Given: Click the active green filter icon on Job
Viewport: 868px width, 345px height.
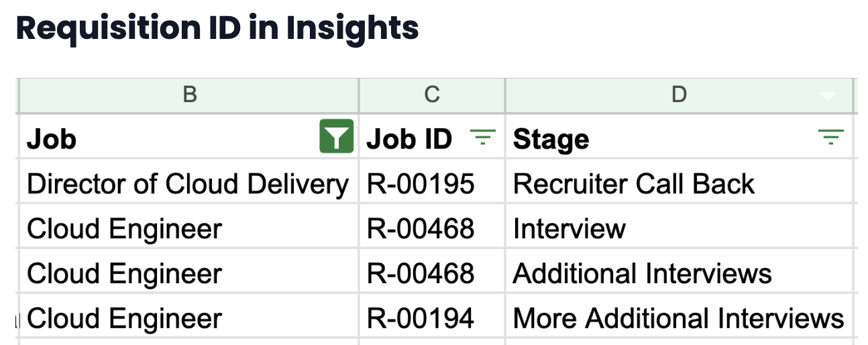Looking at the screenshot, I should pyautogui.click(x=336, y=137).
